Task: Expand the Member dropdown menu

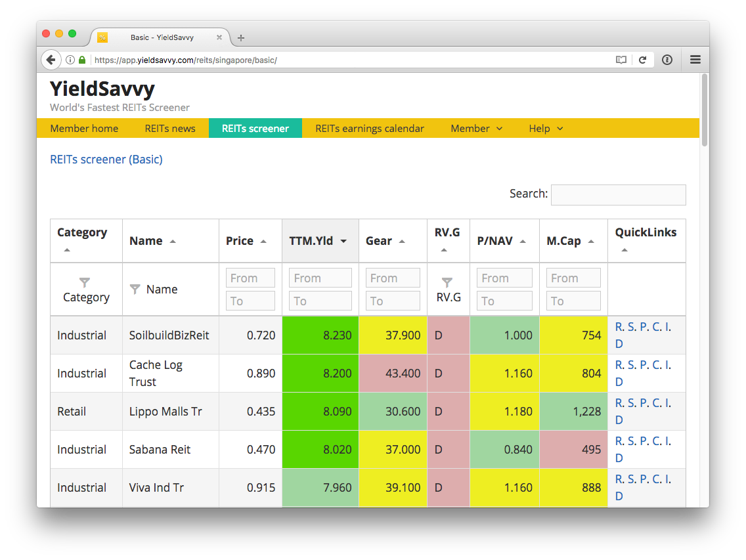Action: (476, 129)
